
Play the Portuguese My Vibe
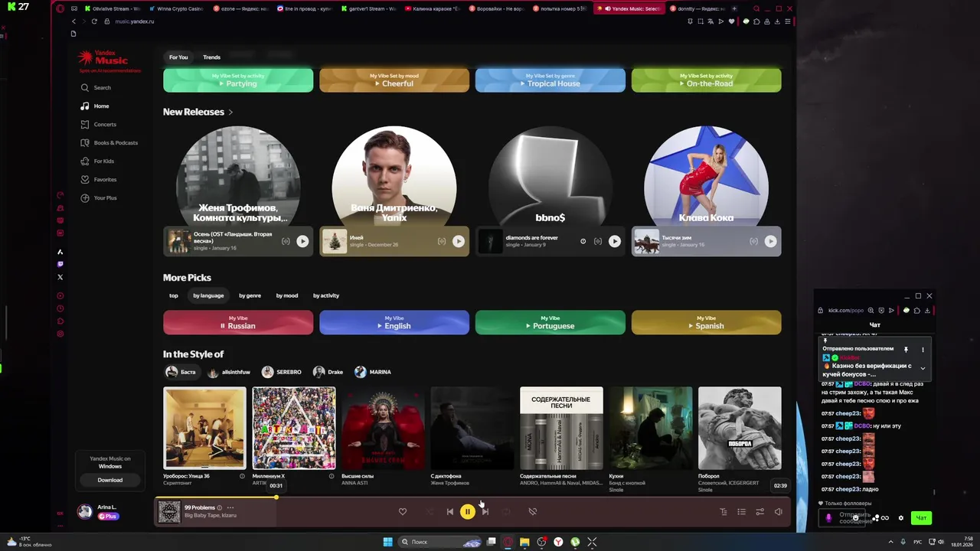550,322
